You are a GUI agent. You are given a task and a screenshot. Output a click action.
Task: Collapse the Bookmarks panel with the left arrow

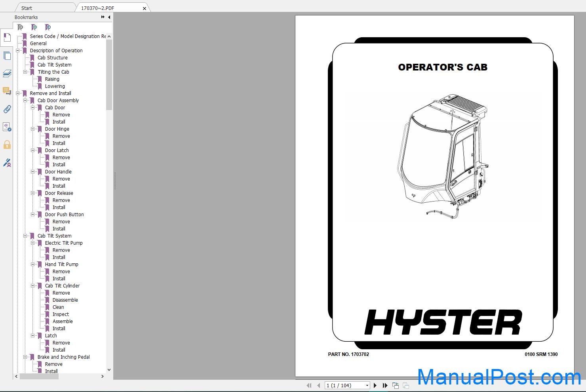[x=109, y=17]
